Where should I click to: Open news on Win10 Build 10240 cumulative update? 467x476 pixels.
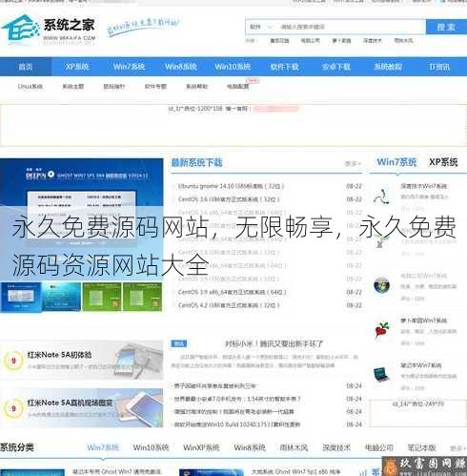click(237, 424)
